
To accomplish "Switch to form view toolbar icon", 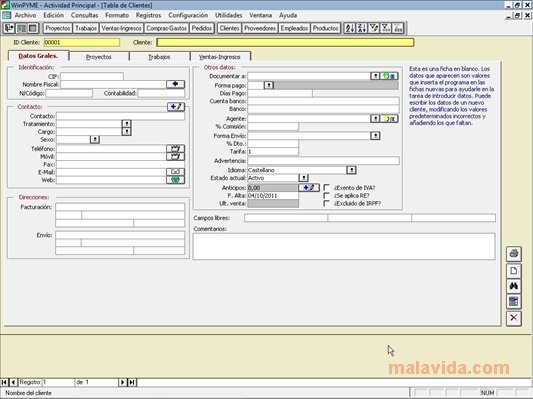I will coord(21,28).
